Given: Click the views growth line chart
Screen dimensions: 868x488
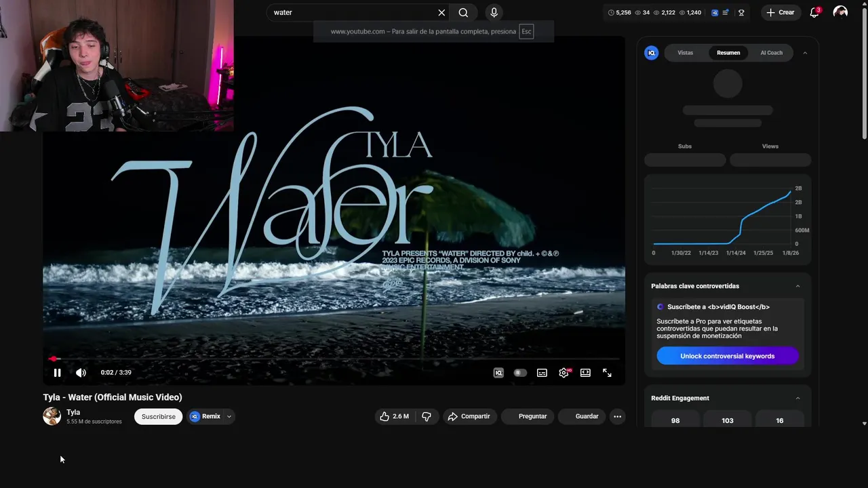Looking at the screenshot, I should pos(722,217).
